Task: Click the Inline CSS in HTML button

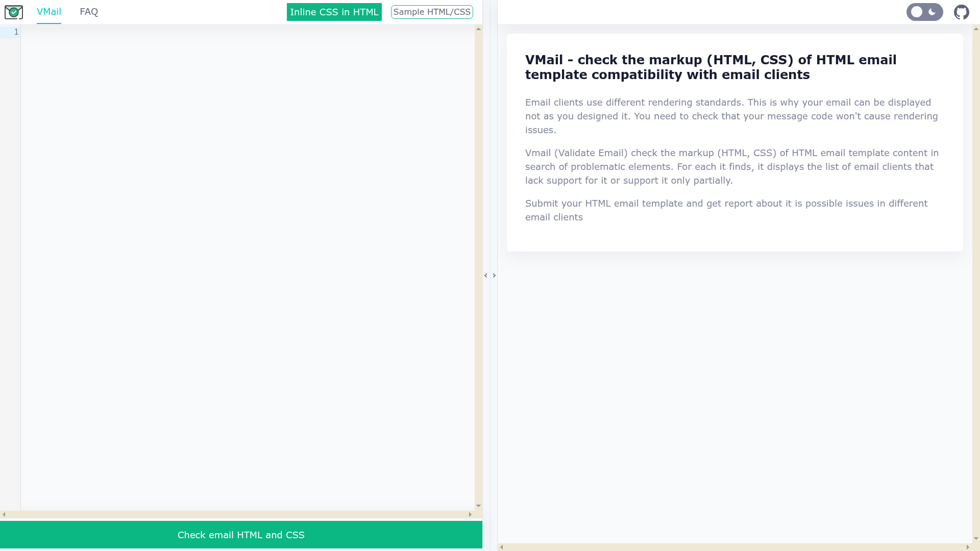Action: click(x=334, y=12)
